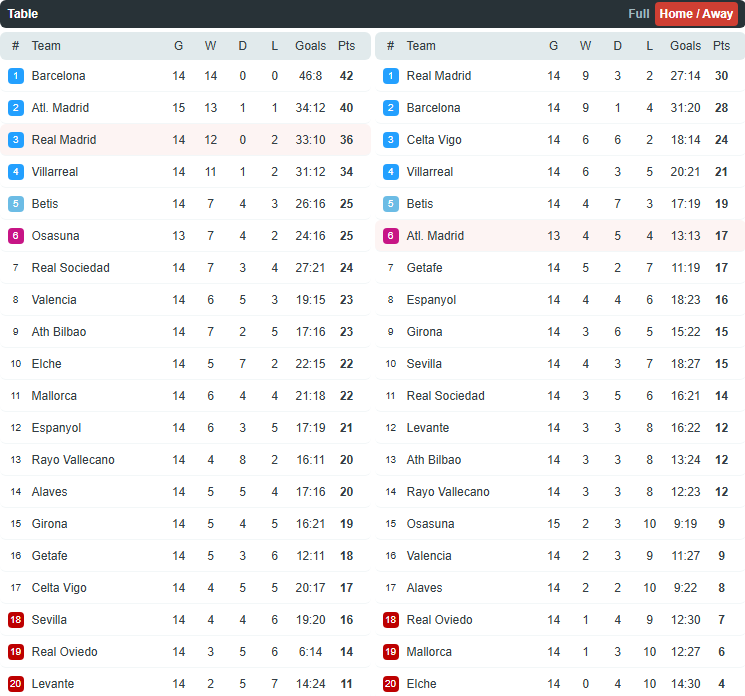Click Osasuna's pink rank 6 badge
745x696 pixels.
coord(16,236)
